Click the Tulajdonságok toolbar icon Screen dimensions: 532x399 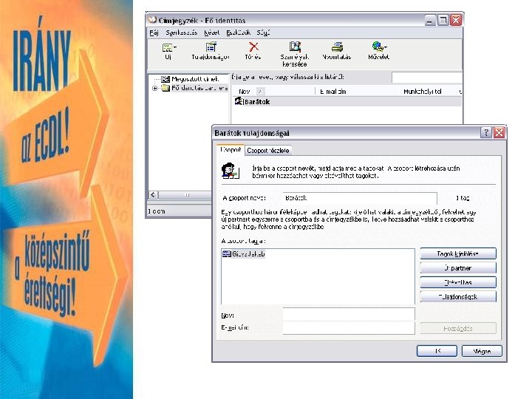pyautogui.click(x=211, y=47)
